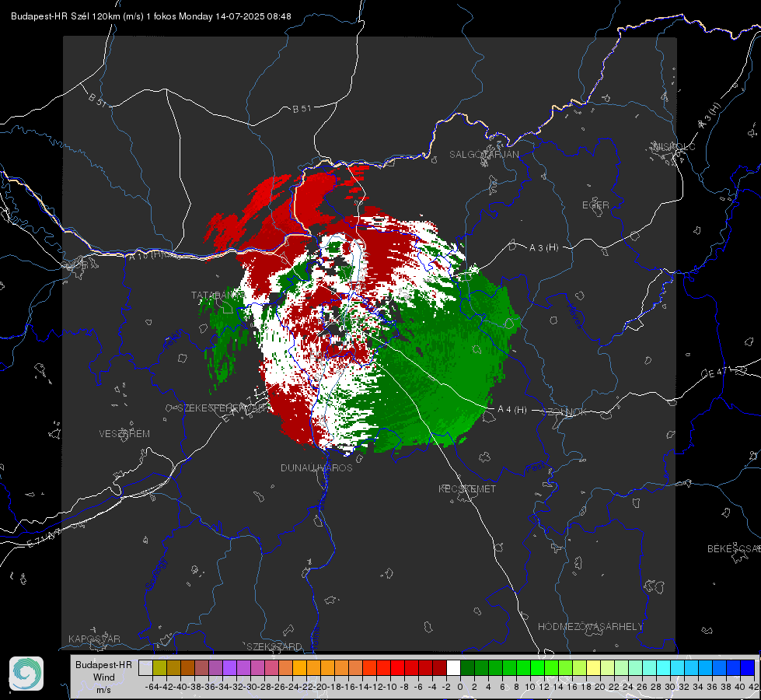Click the SZÉKESFEHÉRVÁR city label

222,408
